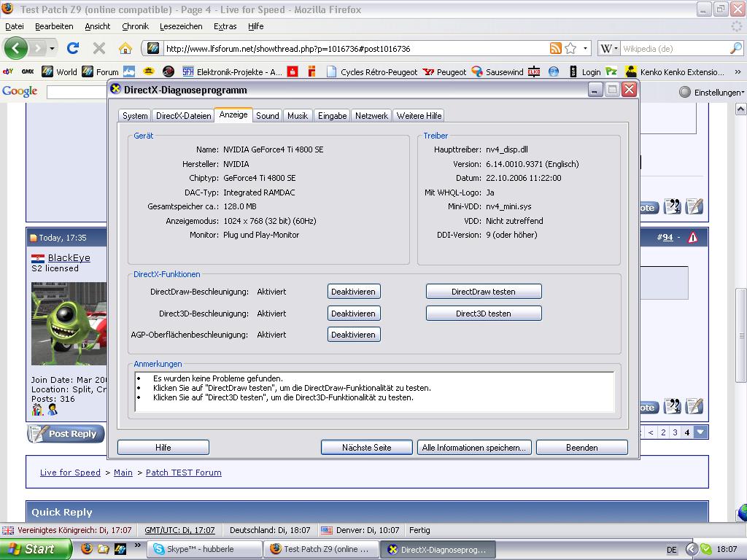Deactivate Direct3D-Beschleunigung
Image resolution: width=747 pixels, height=560 pixels.
point(354,314)
